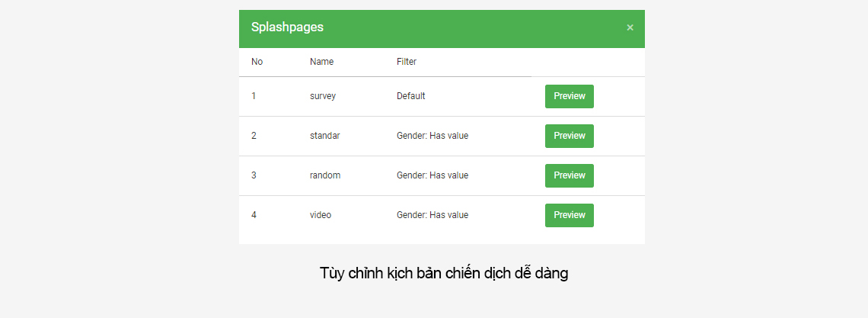This screenshot has height=318, width=868.
Task: Click the Vietnamese caption below the dialog
Action: click(444, 273)
